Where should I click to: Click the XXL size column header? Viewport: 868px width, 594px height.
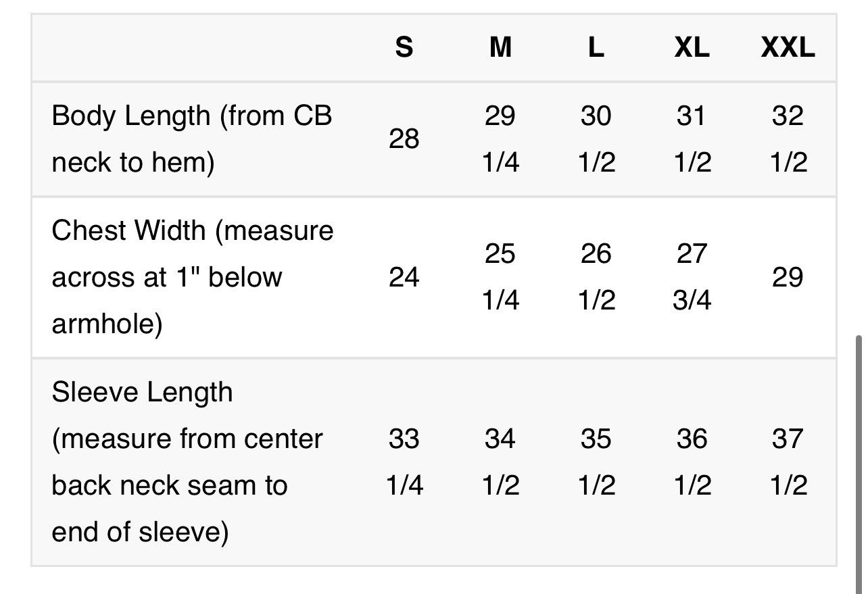pyautogui.click(x=788, y=48)
